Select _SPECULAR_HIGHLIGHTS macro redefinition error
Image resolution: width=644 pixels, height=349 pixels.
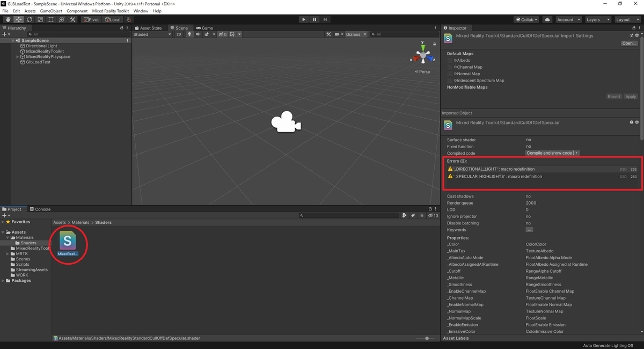(x=542, y=177)
